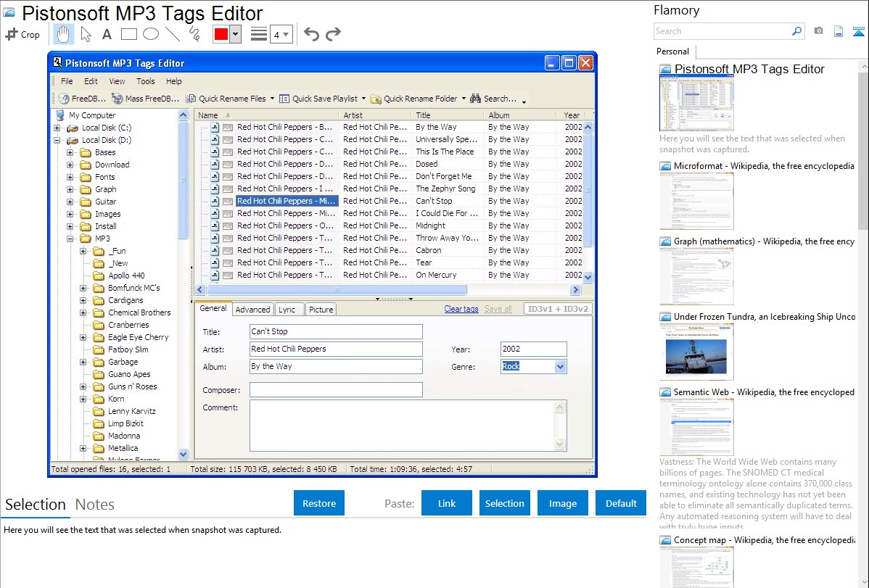Viewport: 869px width, 588px height.
Task: Open the Personal tab
Action: click(x=672, y=51)
